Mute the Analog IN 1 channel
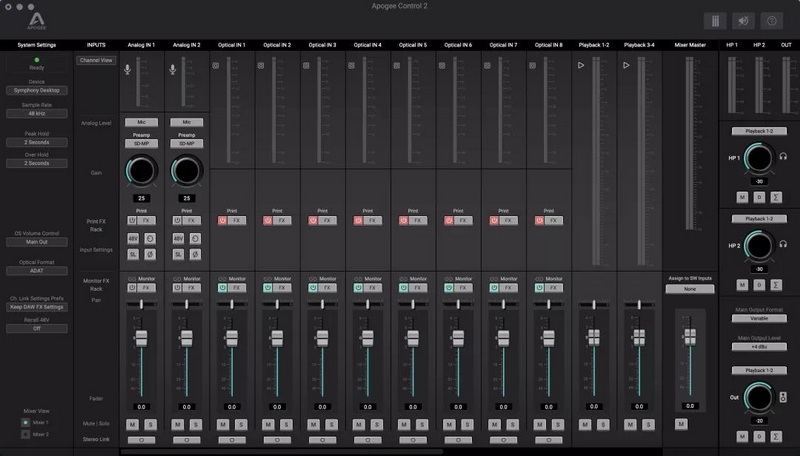Image resolution: width=800 pixels, height=456 pixels. tap(133, 424)
